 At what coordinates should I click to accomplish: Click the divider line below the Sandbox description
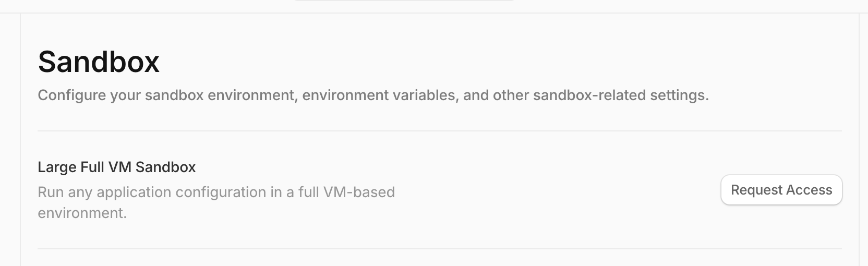[x=439, y=131]
